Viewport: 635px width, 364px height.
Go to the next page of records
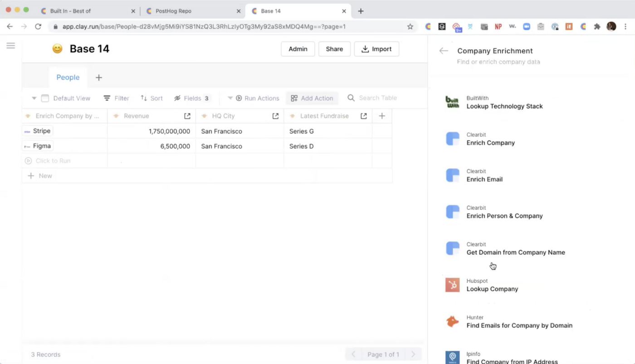pos(413,354)
